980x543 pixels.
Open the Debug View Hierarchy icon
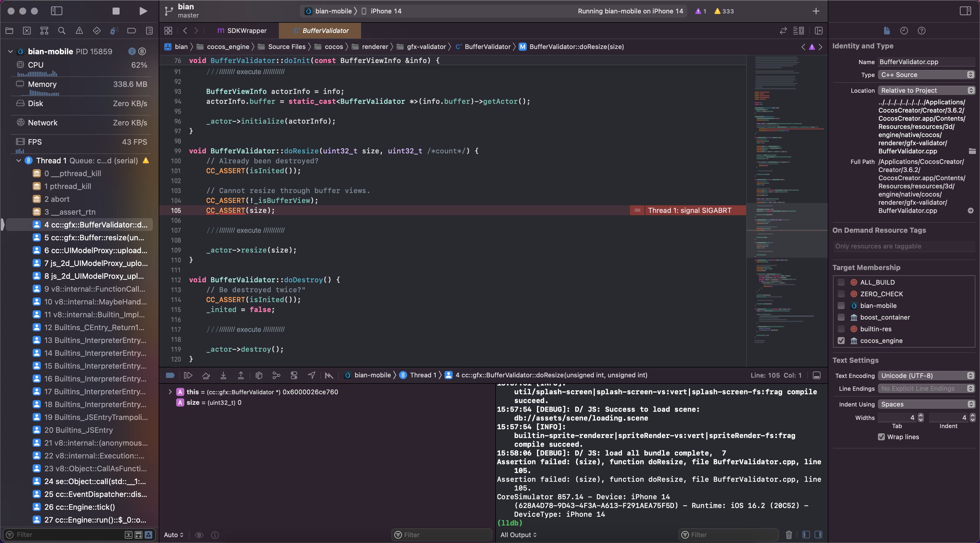259,375
